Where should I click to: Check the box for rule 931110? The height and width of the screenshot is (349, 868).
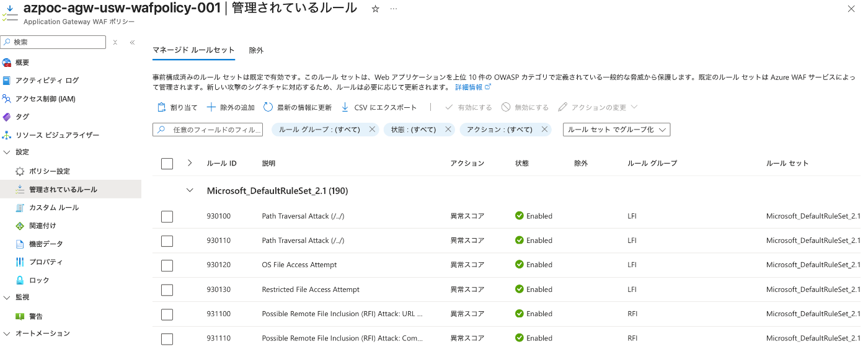point(167,338)
